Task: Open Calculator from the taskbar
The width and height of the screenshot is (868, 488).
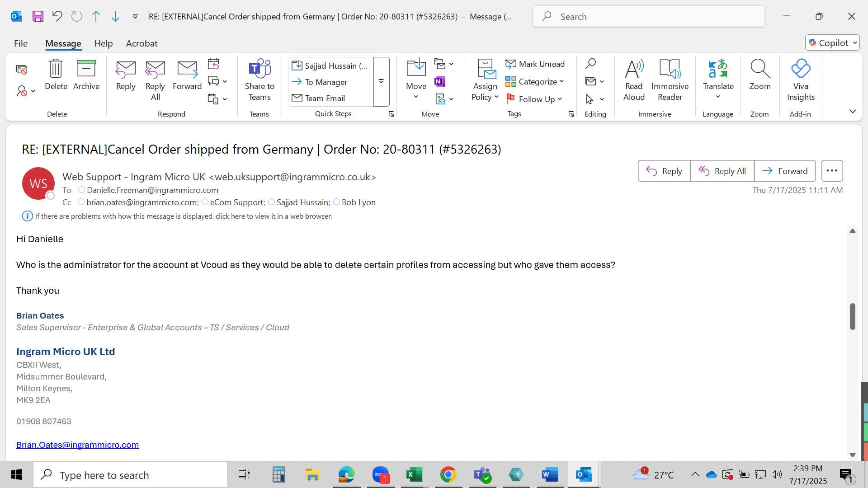Action: coord(278,474)
